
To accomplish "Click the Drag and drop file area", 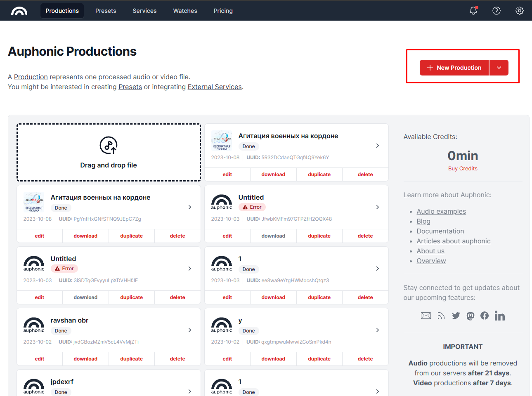I will pyautogui.click(x=109, y=152).
